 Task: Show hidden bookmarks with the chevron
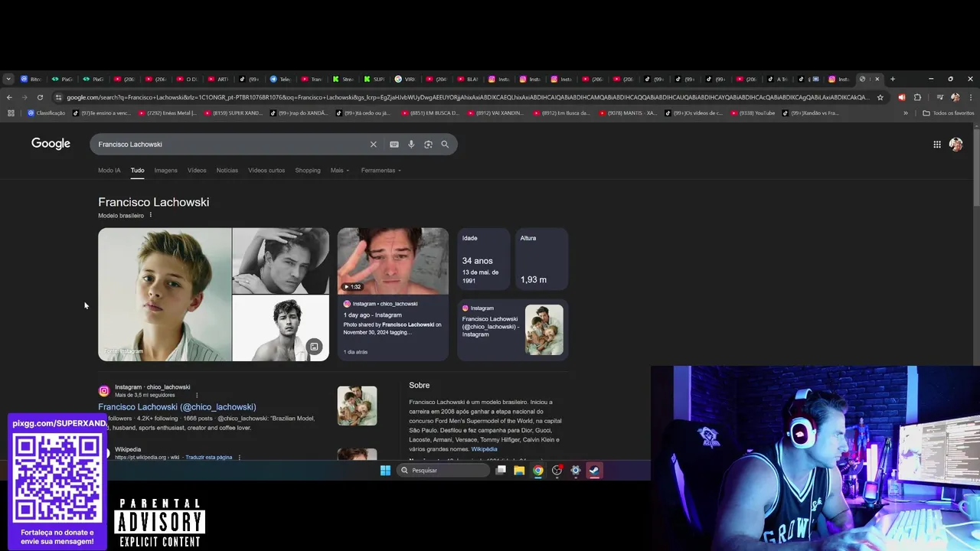click(x=906, y=112)
